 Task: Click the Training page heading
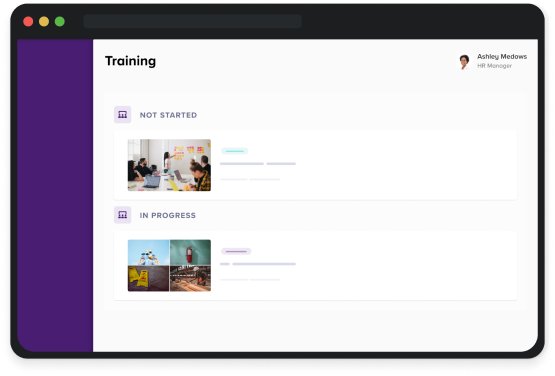(130, 61)
